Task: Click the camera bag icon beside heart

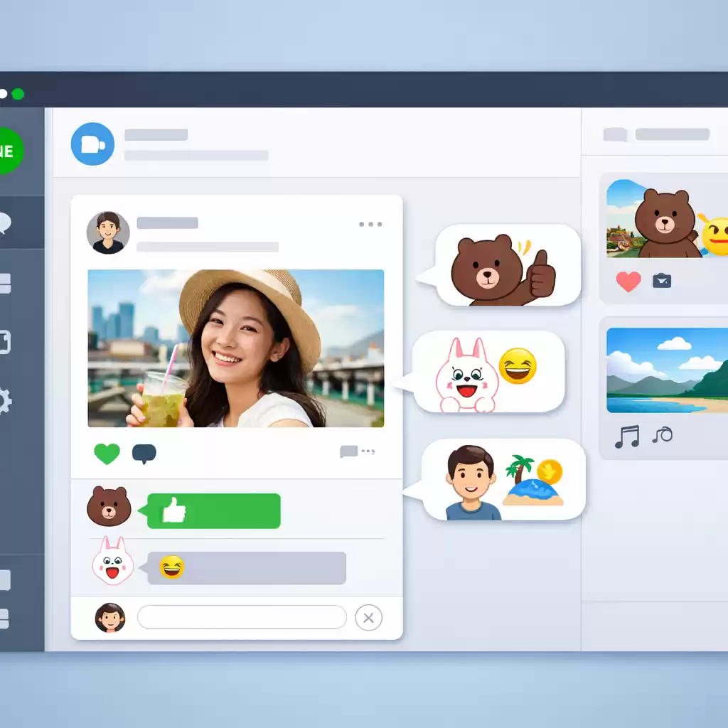Action: (x=662, y=281)
